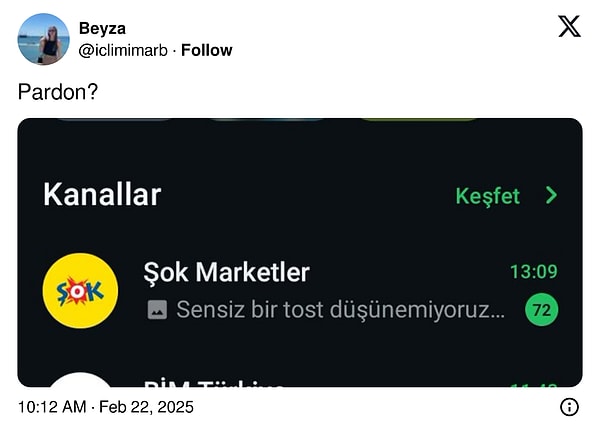Open the X logo in tweet corner
This screenshot has width=600, height=437.
coord(569,26)
